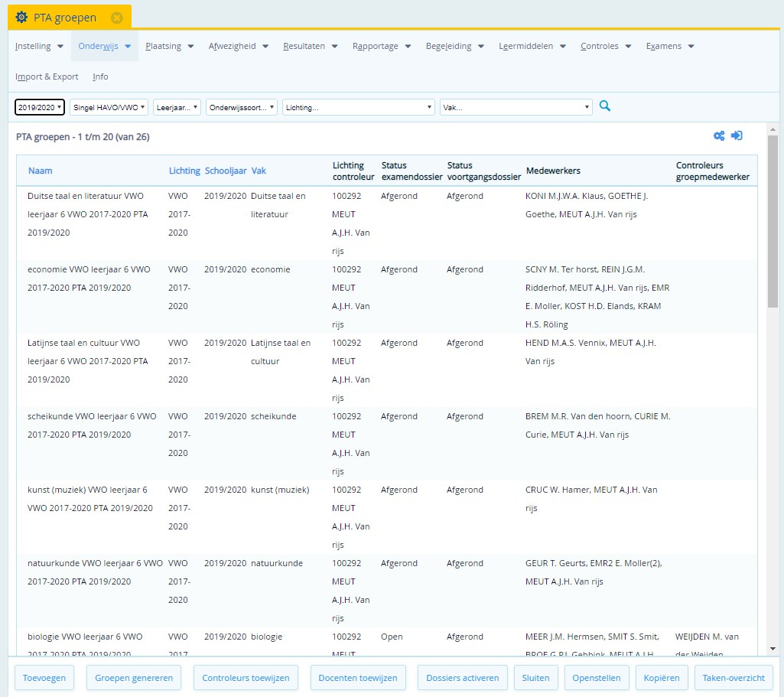
Task: Open the Plaatsing menu
Action: pos(170,46)
